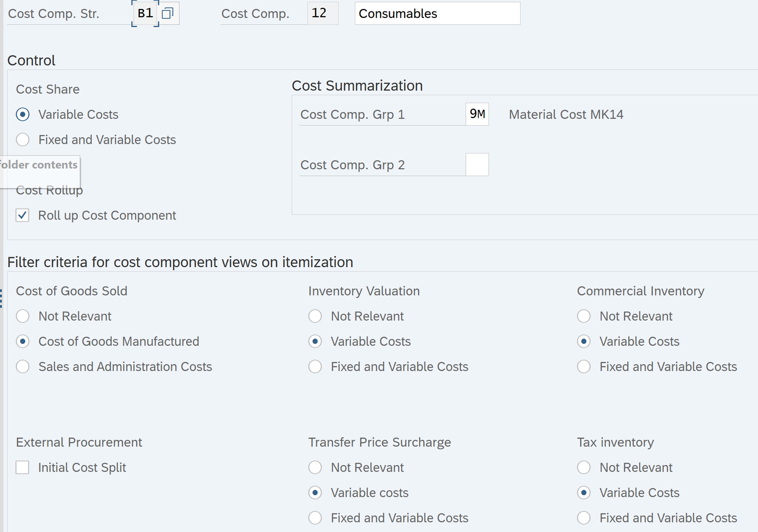The image size is (758, 532).
Task: Set Transfer Price Surcharge to Not Relevant
Action: point(315,468)
